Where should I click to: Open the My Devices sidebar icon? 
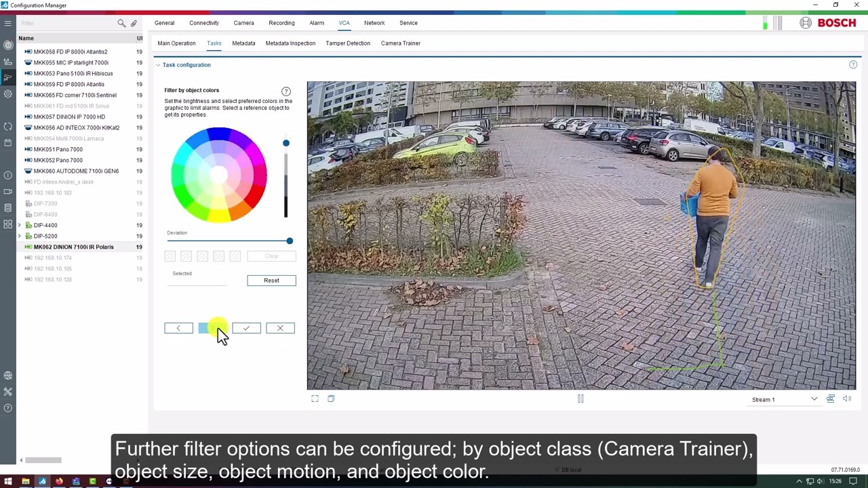7,61
